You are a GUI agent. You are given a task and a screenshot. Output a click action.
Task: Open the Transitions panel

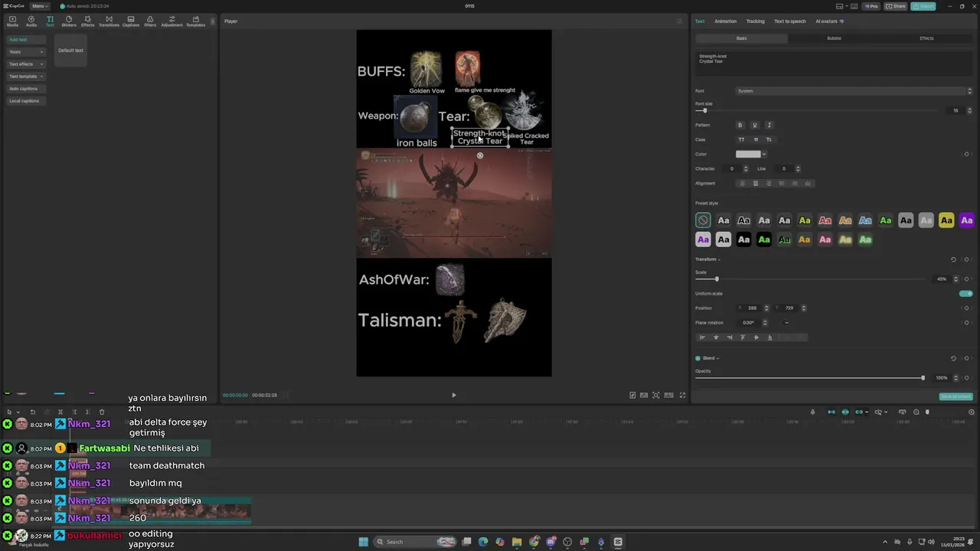pos(109,21)
